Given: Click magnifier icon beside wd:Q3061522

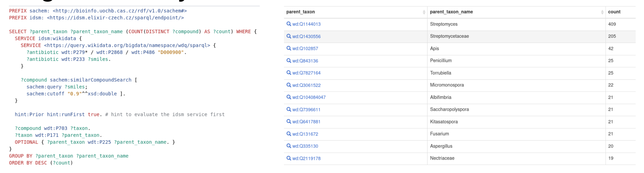Looking at the screenshot, I should point(289,85).
